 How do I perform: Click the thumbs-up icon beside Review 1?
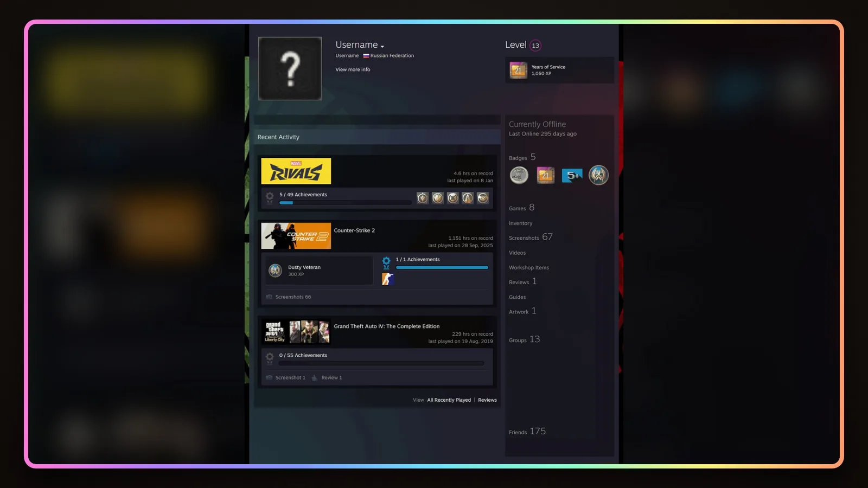[x=314, y=377]
